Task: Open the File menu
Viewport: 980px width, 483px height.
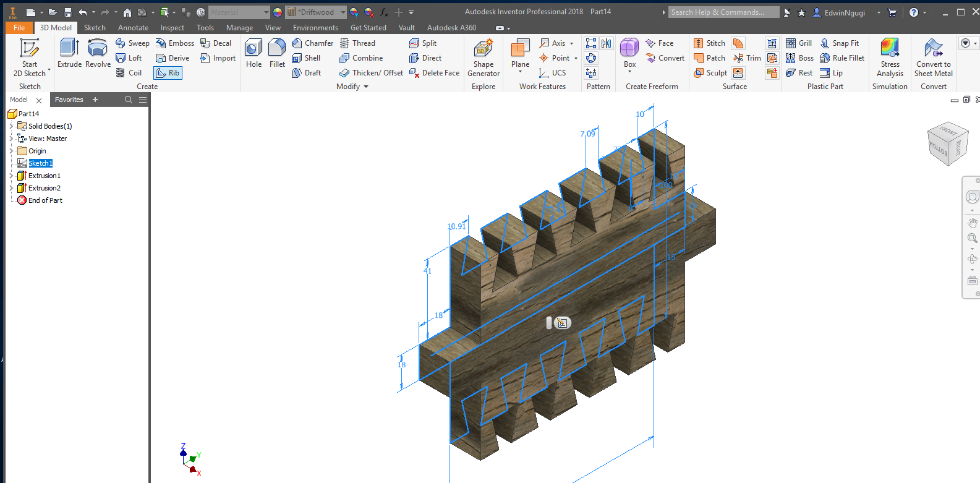Action: point(19,28)
